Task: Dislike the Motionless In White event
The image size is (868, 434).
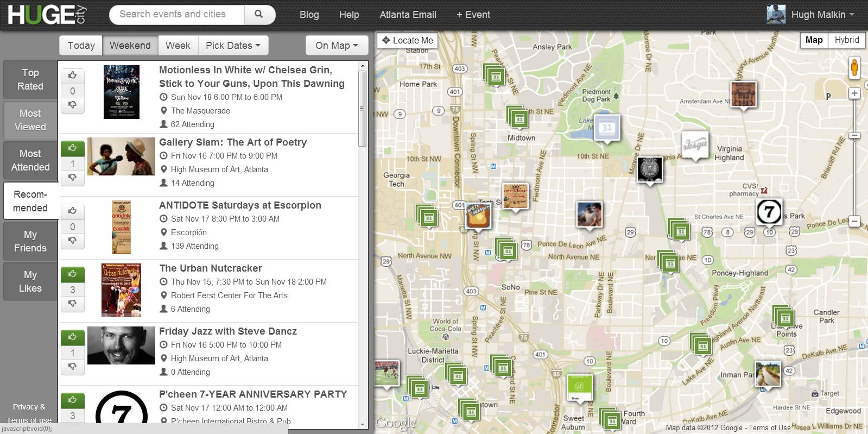Action: coord(73,105)
